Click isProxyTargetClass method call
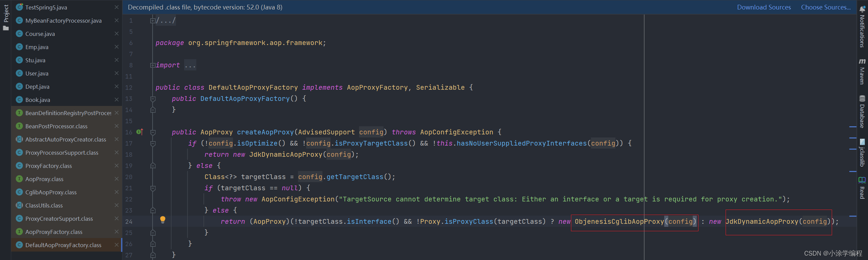The height and width of the screenshot is (260, 868). click(371, 143)
